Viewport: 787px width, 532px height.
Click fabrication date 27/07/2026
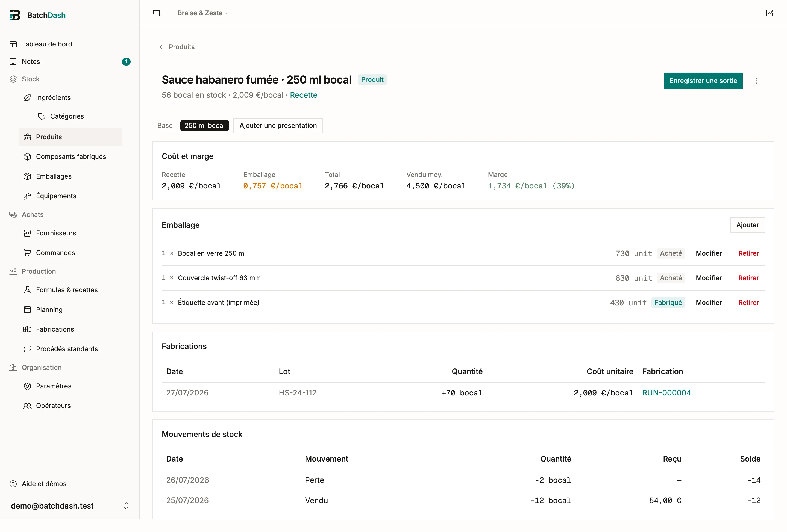[187, 393]
